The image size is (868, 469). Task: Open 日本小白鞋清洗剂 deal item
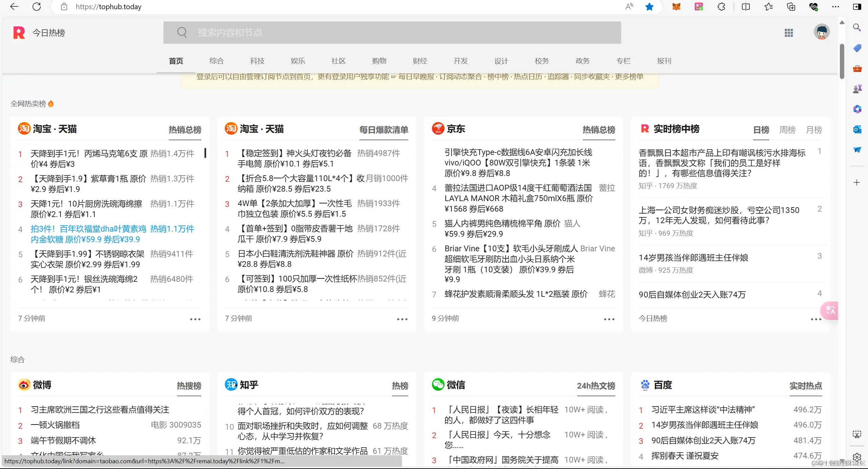(296, 259)
